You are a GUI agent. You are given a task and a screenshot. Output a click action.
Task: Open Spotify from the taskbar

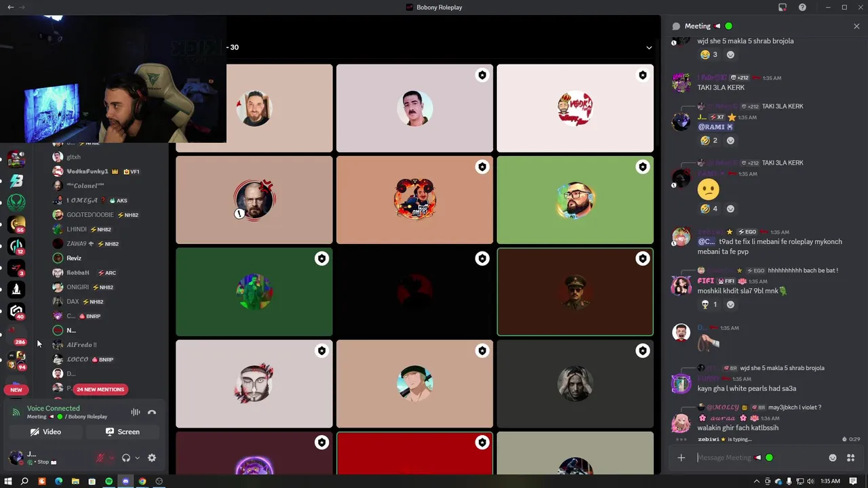tap(108, 481)
